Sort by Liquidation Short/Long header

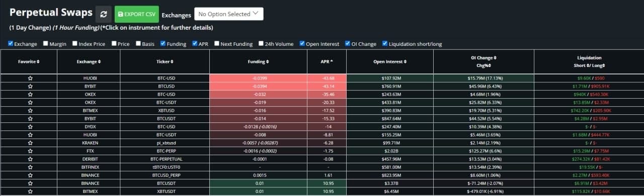tap(589, 61)
